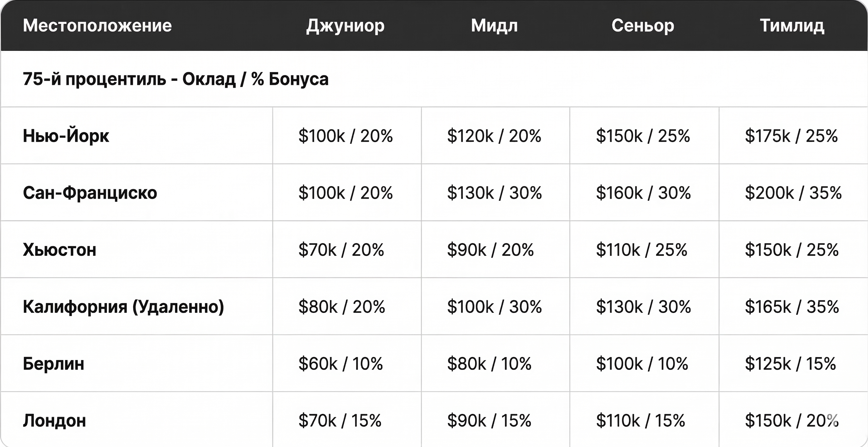Viewport: 868px width, 447px height.
Task: Click the Тимлид column header
Action: (x=792, y=26)
